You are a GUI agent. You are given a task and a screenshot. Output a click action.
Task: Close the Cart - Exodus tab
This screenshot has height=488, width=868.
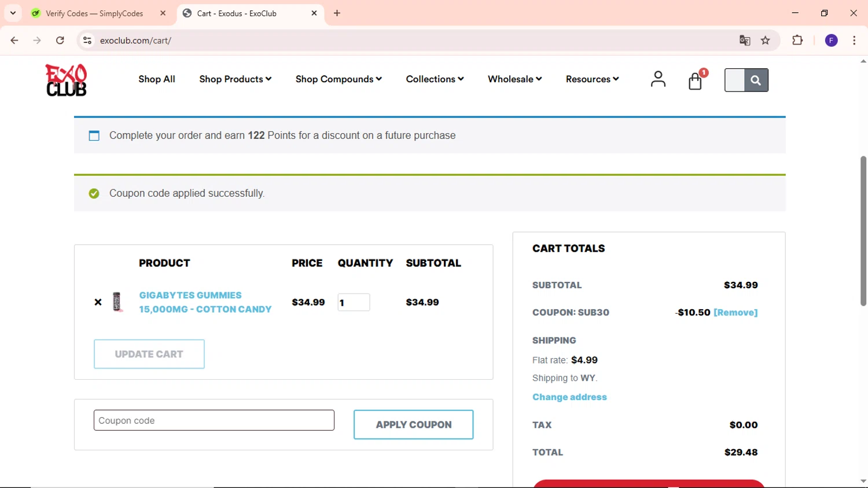coord(314,13)
